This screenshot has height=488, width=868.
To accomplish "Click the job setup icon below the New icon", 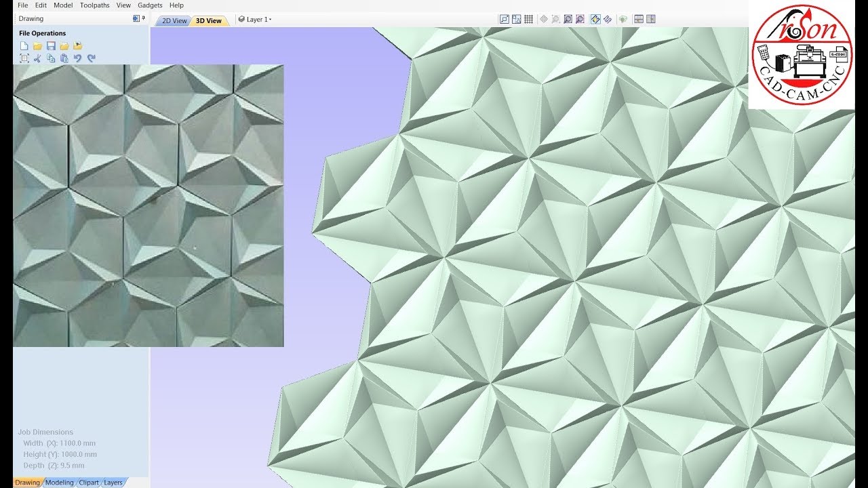I will (24, 58).
